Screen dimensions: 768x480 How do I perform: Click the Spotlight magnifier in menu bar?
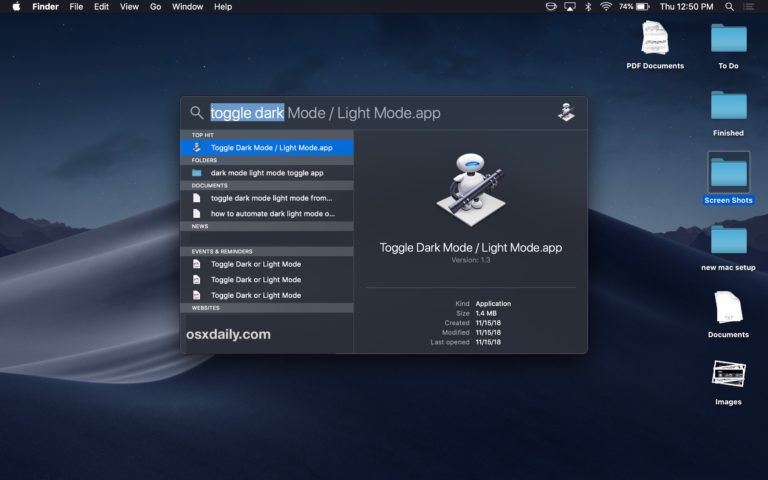pyautogui.click(x=729, y=7)
